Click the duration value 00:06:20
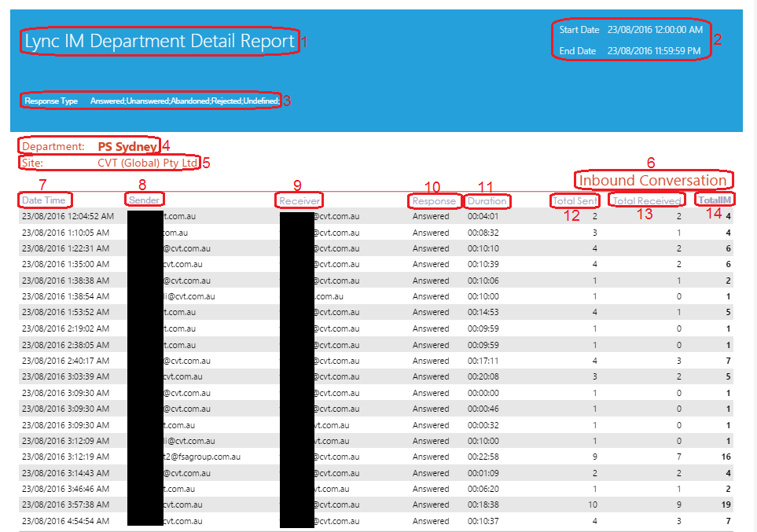Viewport: 757px width, 532px height. [x=483, y=489]
